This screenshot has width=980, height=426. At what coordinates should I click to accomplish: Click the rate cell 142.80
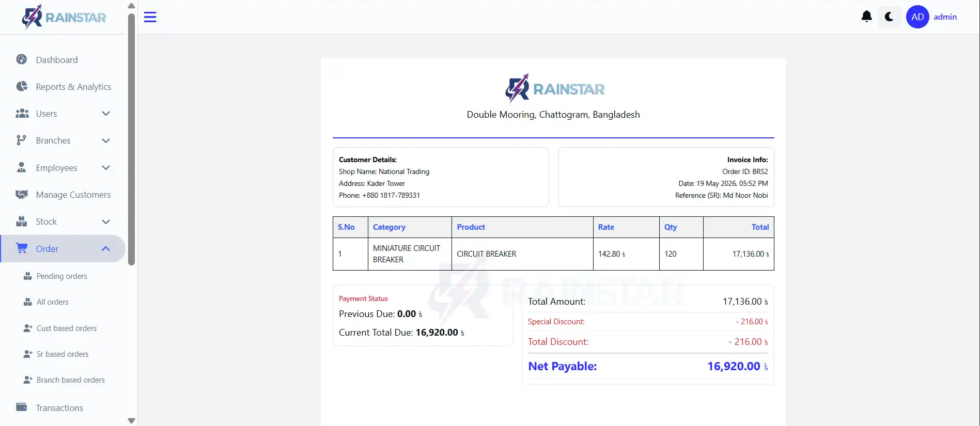(x=626, y=254)
